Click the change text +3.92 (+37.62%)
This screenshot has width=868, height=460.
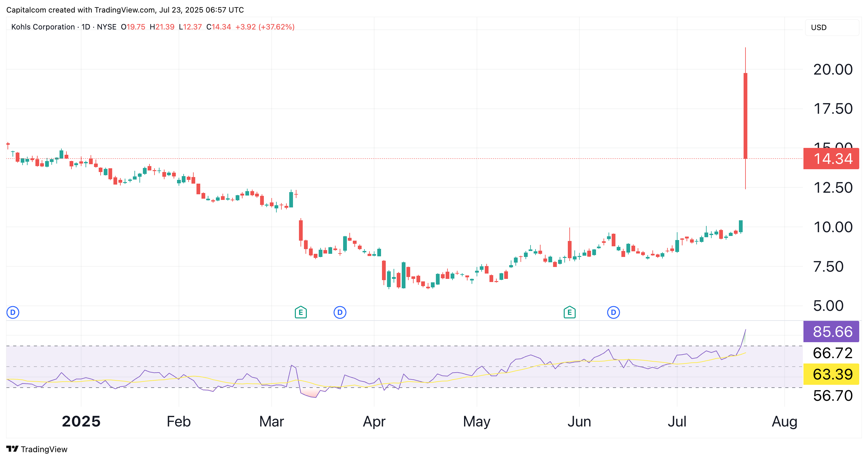pyautogui.click(x=265, y=27)
